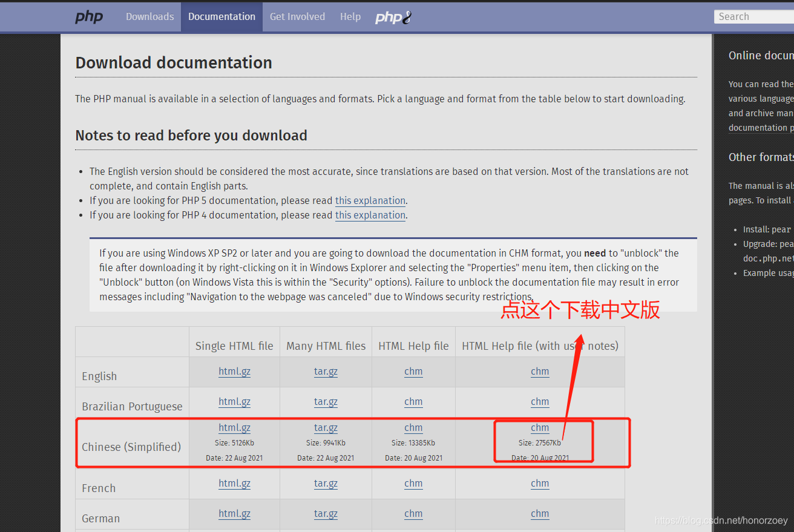This screenshot has width=794, height=532.
Task: Click 'Size: 13385Kb' text
Action: pos(413,443)
